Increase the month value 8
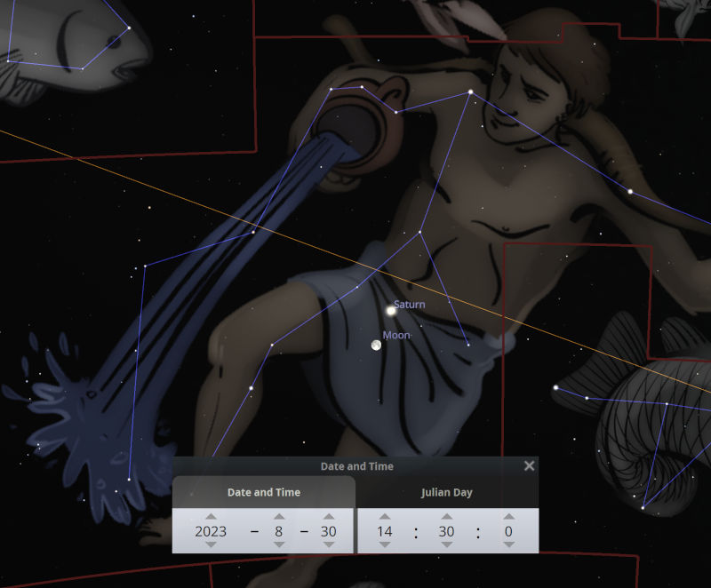Screen dimensions: 711x588 (279, 516)
